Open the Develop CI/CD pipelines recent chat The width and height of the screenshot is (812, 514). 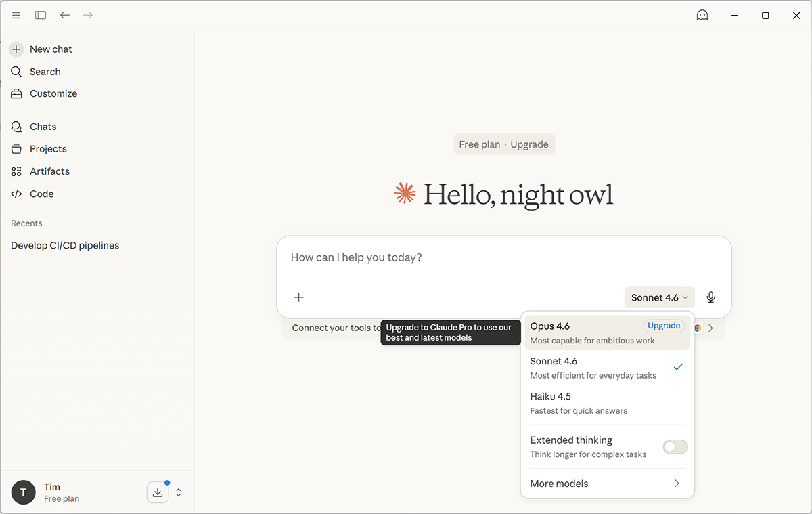[65, 246]
